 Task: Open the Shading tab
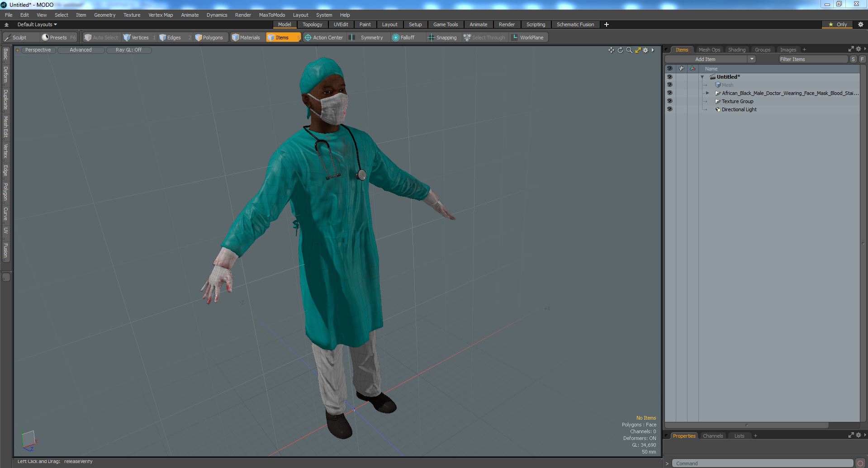coord(736,50)
